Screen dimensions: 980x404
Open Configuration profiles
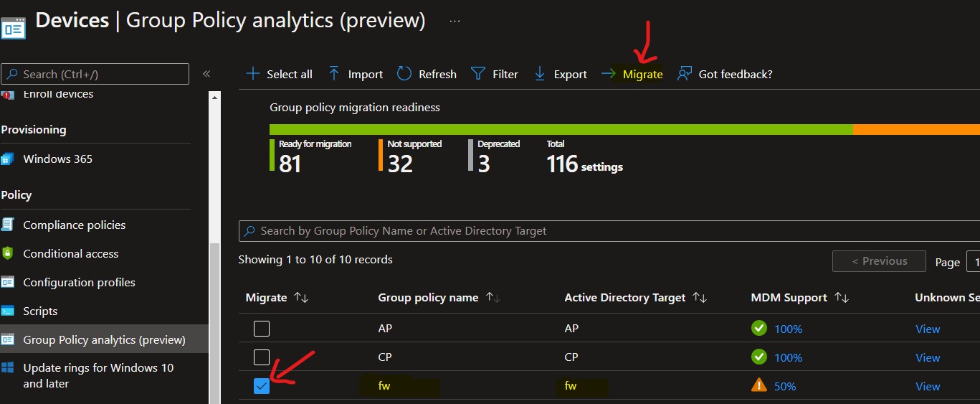(x=79, y=282)
